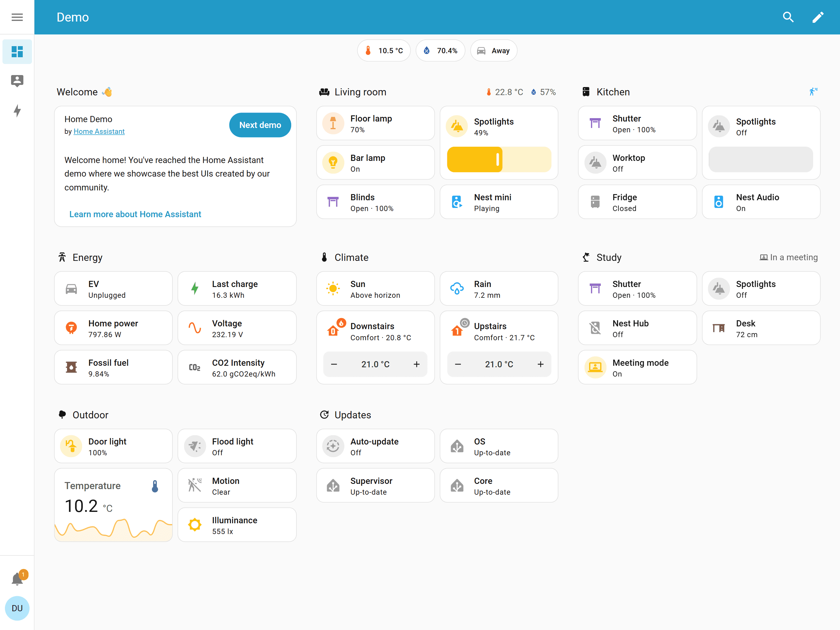Image resolution: width=840 pixels, height=630 pixels.
Task: Toggle the Floor lamp icon
Action: (333, 123)
